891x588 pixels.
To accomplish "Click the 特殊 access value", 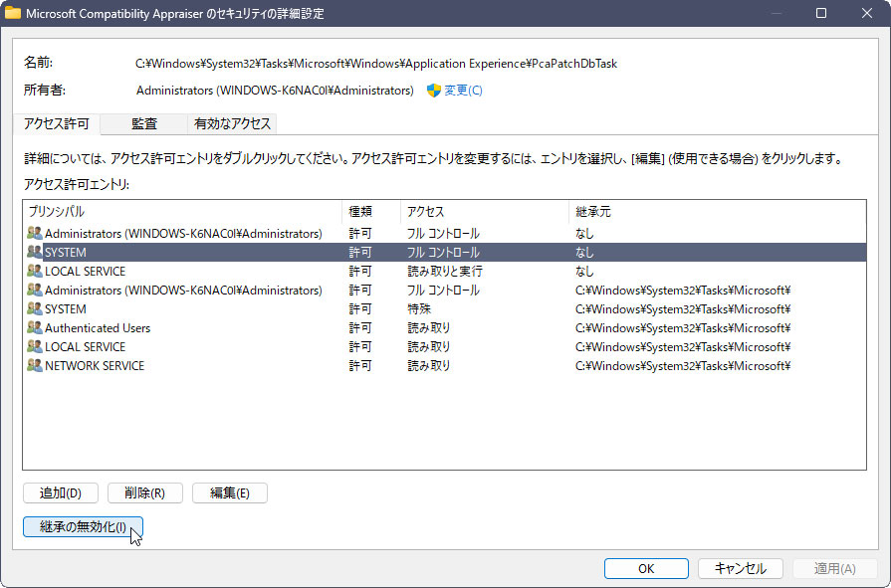I will click(419, 309).
